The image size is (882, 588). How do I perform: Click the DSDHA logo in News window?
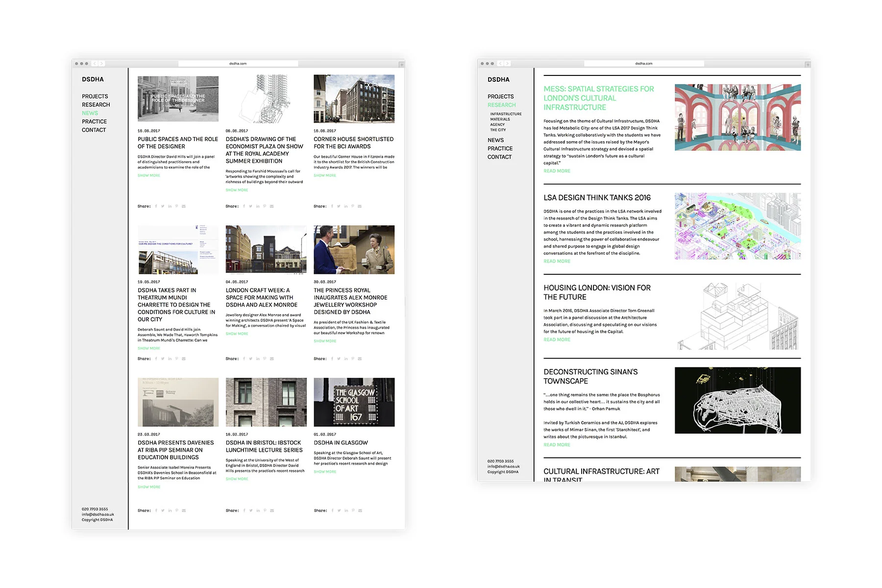[x=93, y=79]
